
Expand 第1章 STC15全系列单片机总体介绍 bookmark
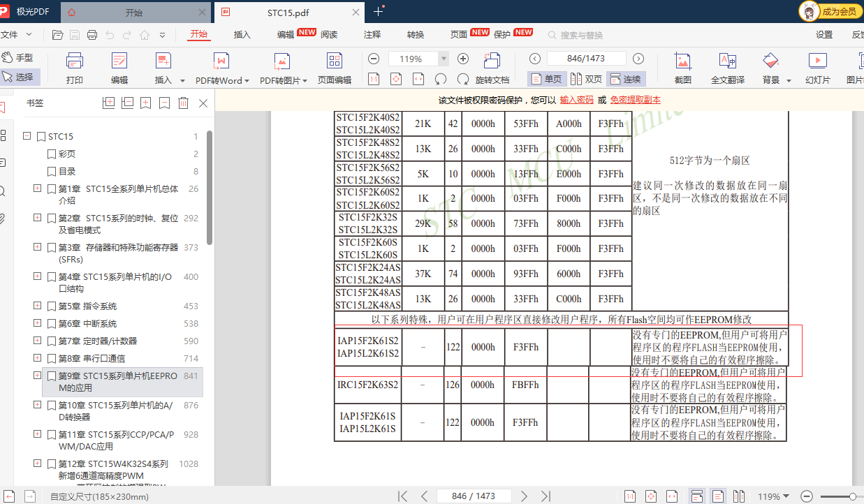[37, 188]
